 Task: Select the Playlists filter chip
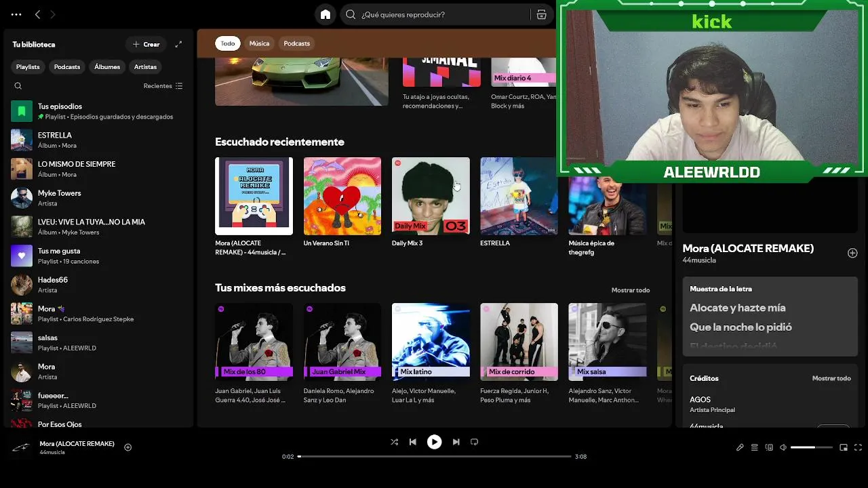pos(28,67)
